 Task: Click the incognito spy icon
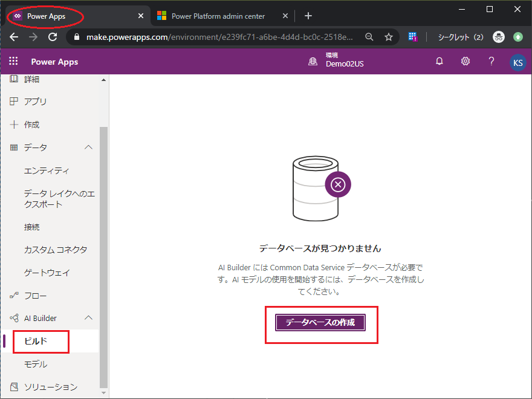(x=498, y=37)
